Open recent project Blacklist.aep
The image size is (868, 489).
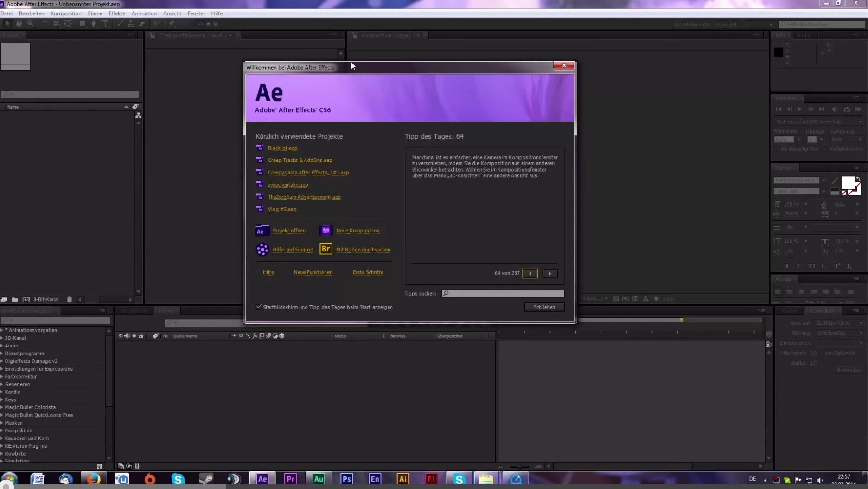coord(282,148)
